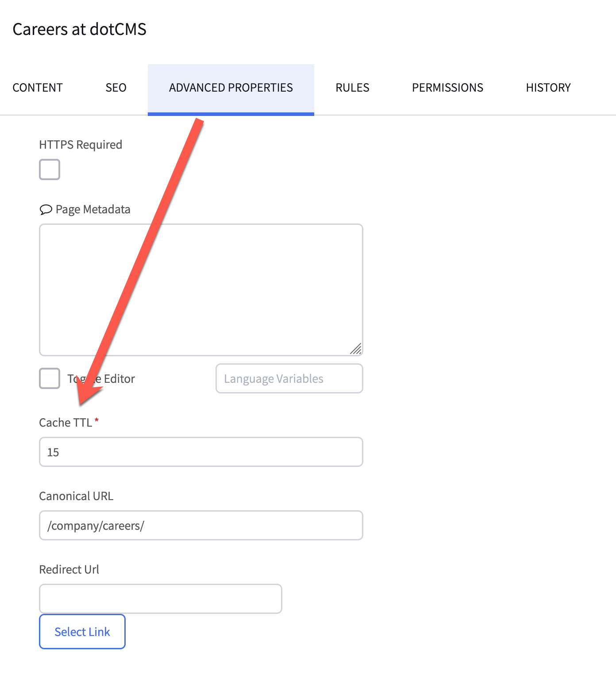This screenshot has height=678, width=616.
Task: Enable the HTTPS Required checkbox
Action: pyautogui.click(x=50, y=169)
